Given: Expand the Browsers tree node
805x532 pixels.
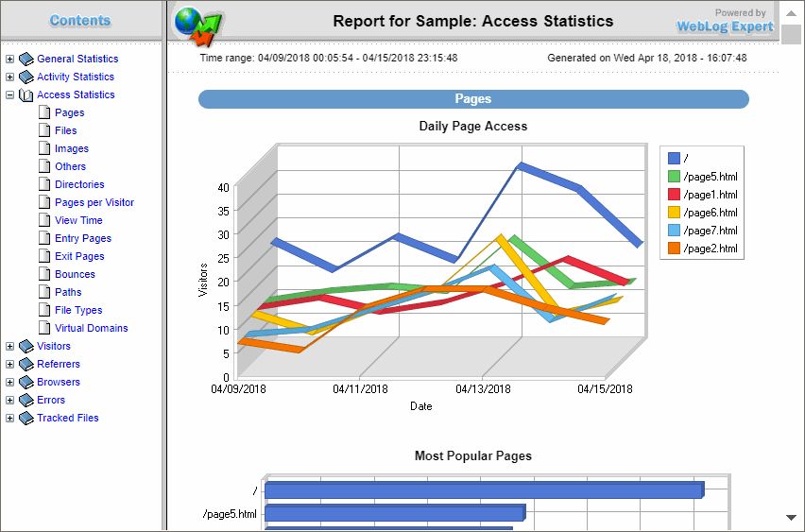Looking at the screenshot, I should click(x=9, y=383).
